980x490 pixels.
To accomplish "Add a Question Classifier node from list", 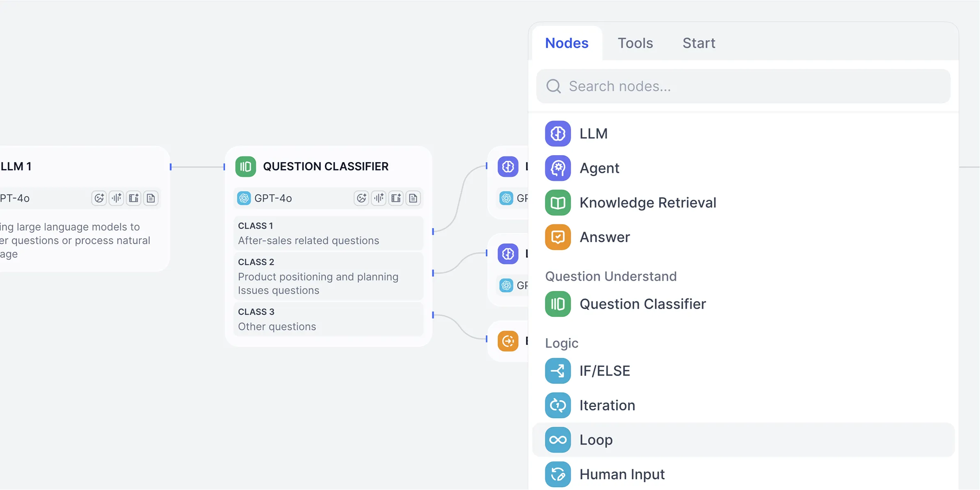I will pos(743,304).
